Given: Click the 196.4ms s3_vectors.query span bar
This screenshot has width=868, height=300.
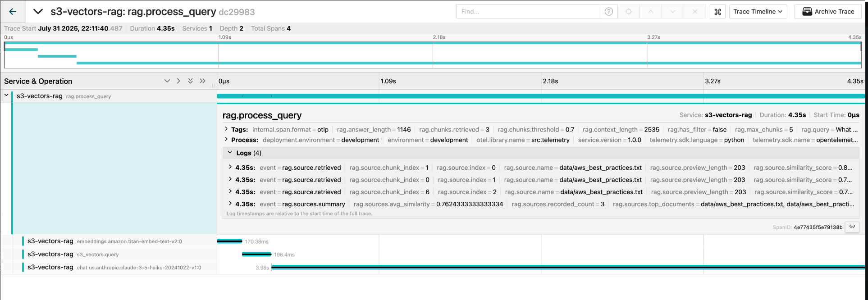Looking at the screenshot, I should point(256,255).
